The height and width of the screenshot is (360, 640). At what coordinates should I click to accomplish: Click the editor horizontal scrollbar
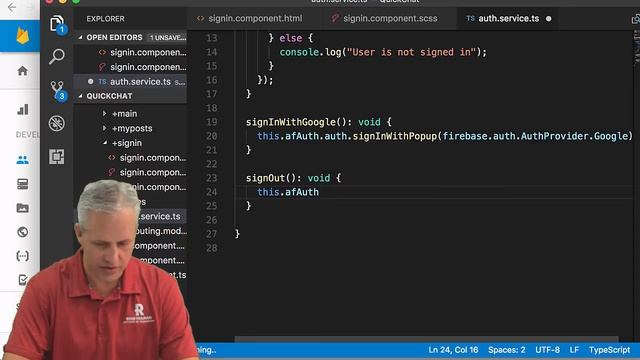click(x=427, y=339)
